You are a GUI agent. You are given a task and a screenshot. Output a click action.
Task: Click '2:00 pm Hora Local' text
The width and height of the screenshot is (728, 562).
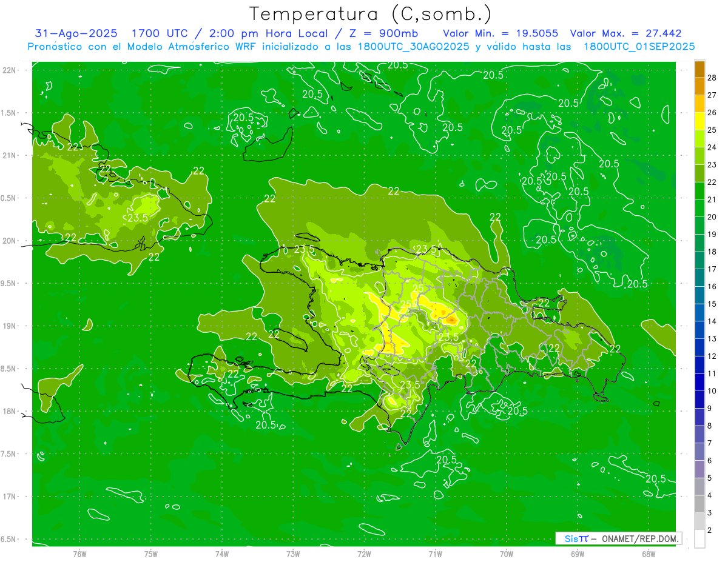tap(268, 33)
